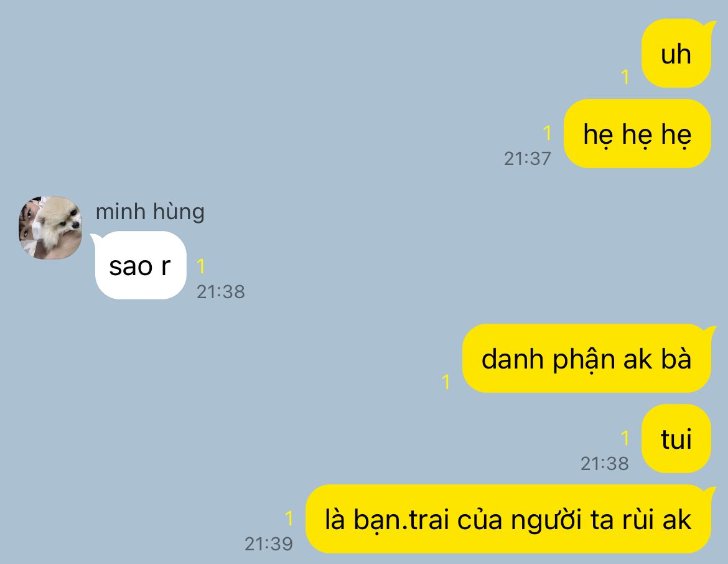
Task: Tap the 21:37 timestamp
Action: [x=528, y=159]
